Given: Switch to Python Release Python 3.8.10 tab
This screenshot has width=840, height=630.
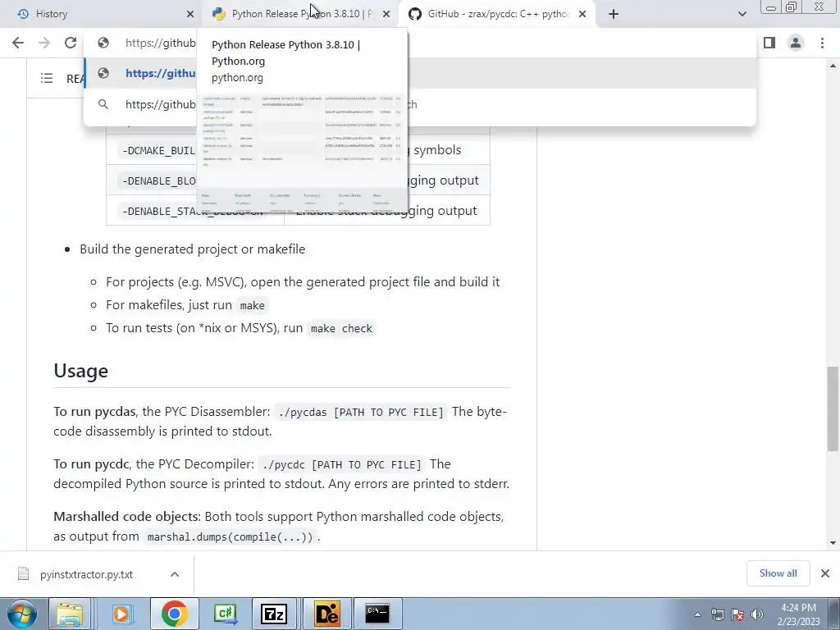Looking at the screenshot, I should point(300,14).
